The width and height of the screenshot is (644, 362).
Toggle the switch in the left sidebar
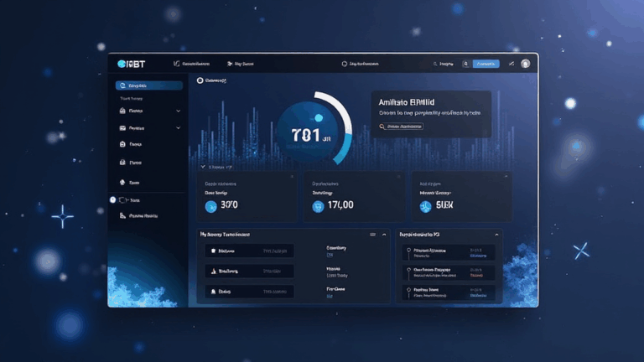pyautogui.click(x=123, y=199)
